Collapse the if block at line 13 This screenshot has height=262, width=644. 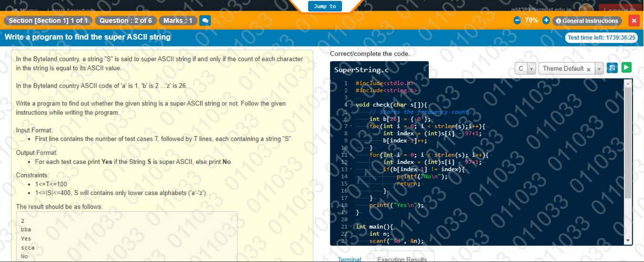tap(351, 169)
